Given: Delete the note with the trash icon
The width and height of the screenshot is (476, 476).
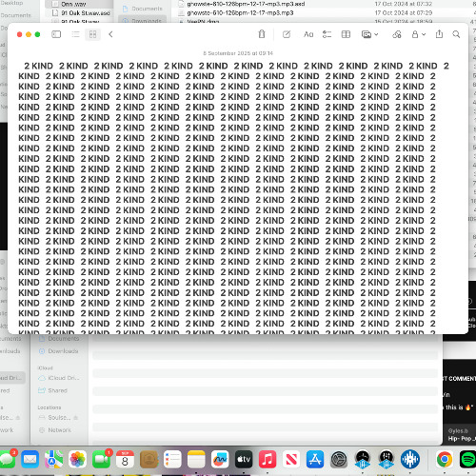Looking at the screenshot, I should pos(262,34).
